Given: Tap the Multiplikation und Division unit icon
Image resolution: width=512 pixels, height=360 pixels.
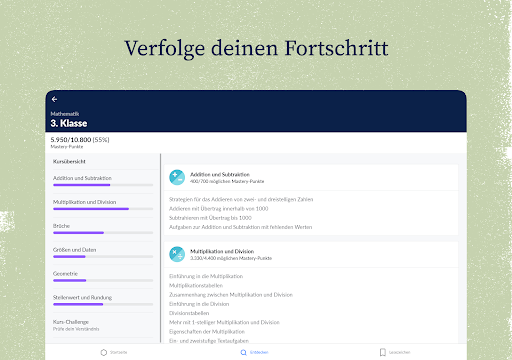Looking at the screenshot, I should pyautogui.click(x=177, y=254).
